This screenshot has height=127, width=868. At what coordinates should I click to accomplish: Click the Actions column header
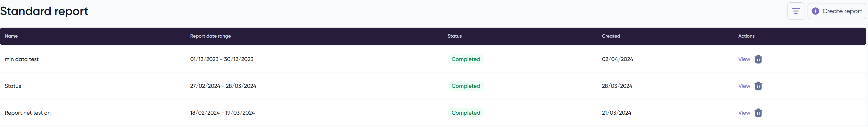pos(746,36)
